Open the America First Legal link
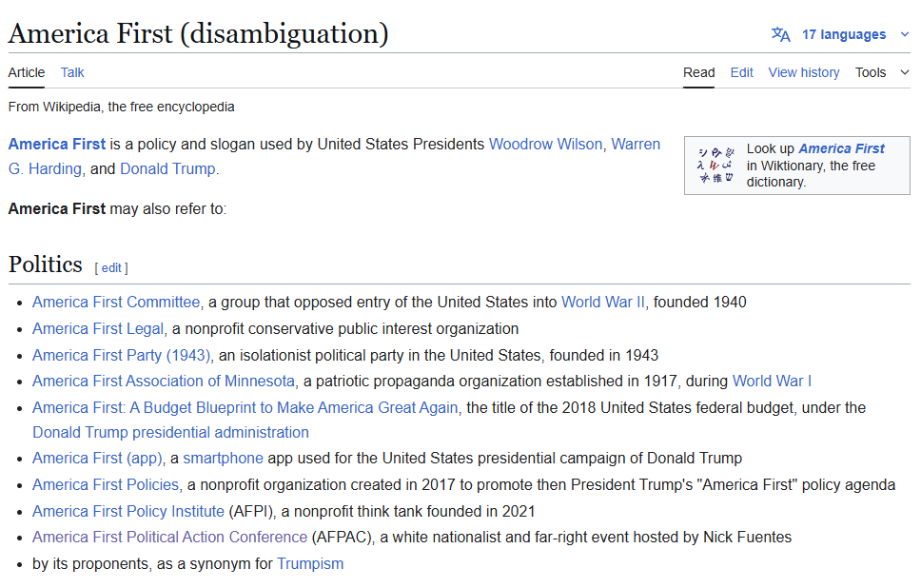This screenshot has height=588, width=921. 98,329
